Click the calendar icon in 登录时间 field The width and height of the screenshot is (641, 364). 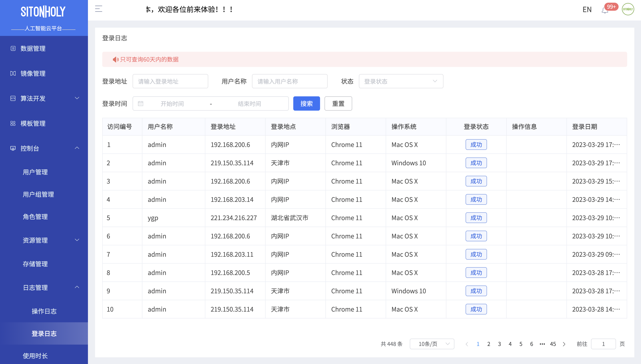(x=141, y=104)
